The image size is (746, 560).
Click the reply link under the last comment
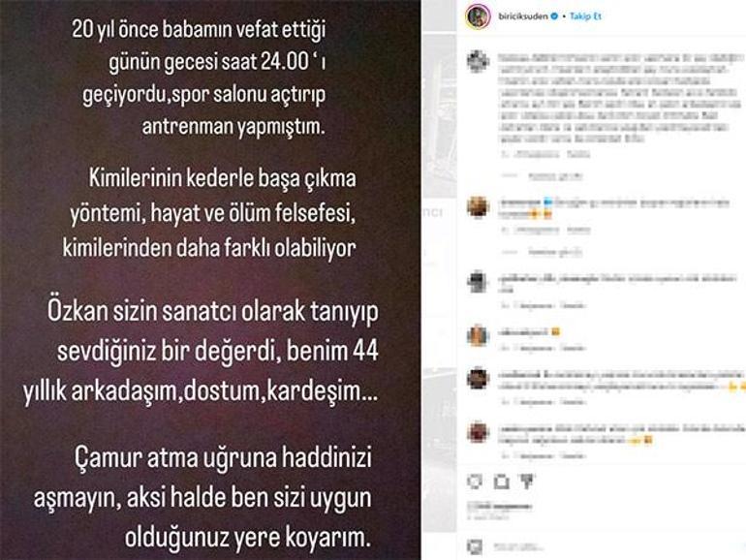(573, 455)
